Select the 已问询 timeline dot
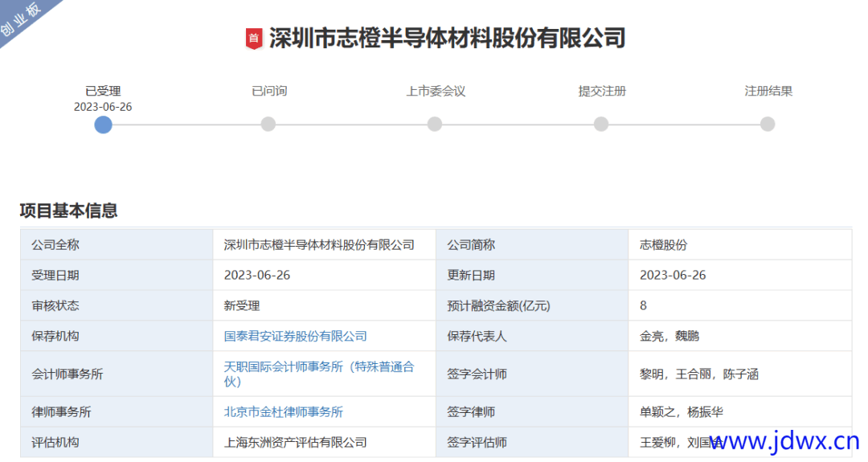The width and height of the screenshot is (868, 462). click(268, 124)
